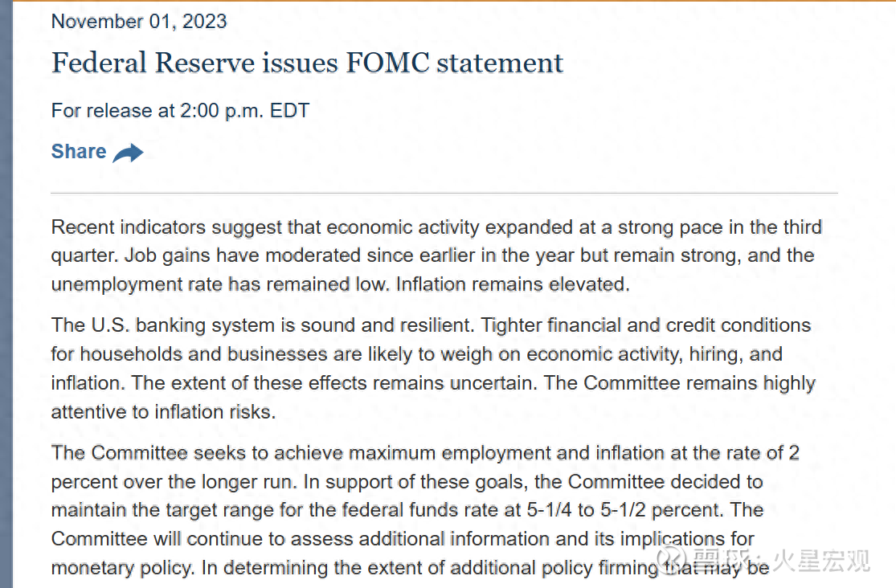
Task: Click the Xueqiu snowball watermark logo
Action: (x=671, y=558)
